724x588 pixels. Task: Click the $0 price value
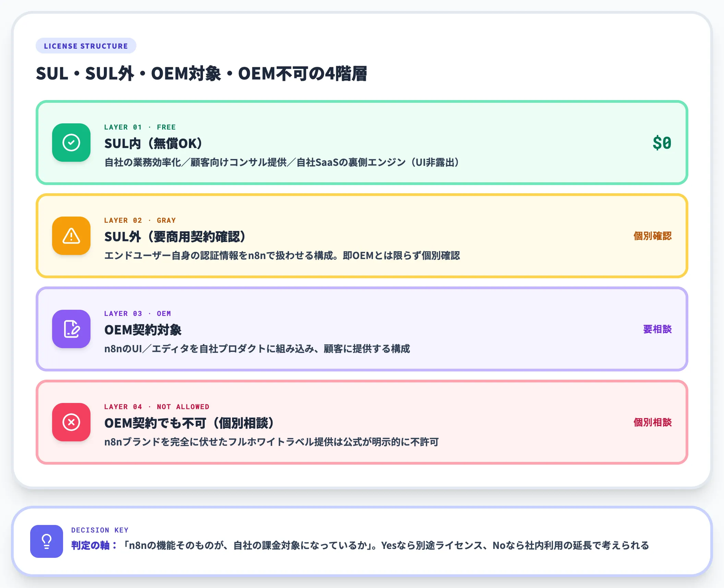click(x=662, y=143)
